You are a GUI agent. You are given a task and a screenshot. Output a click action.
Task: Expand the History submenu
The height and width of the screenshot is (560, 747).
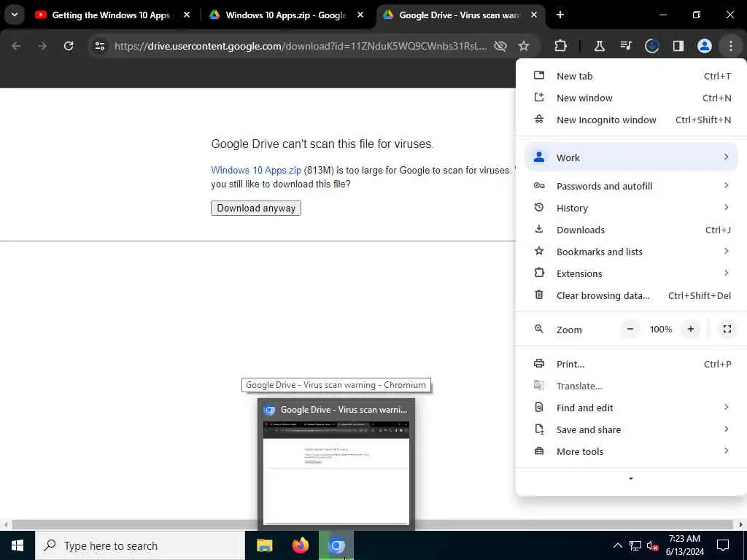631,208
